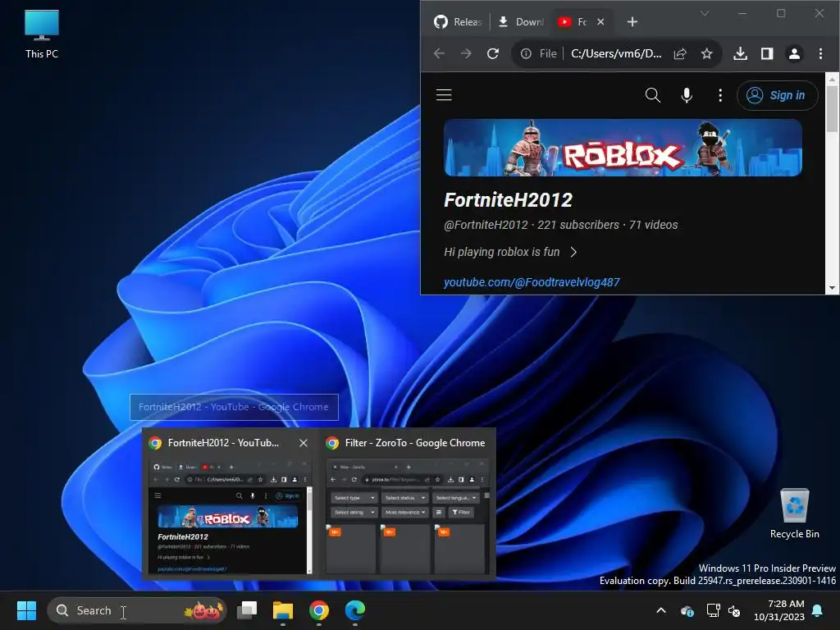Click the Filter button in ZoroTo preview
The height and width of the screenshot is (630, 840).
click(x=461, y=512)
